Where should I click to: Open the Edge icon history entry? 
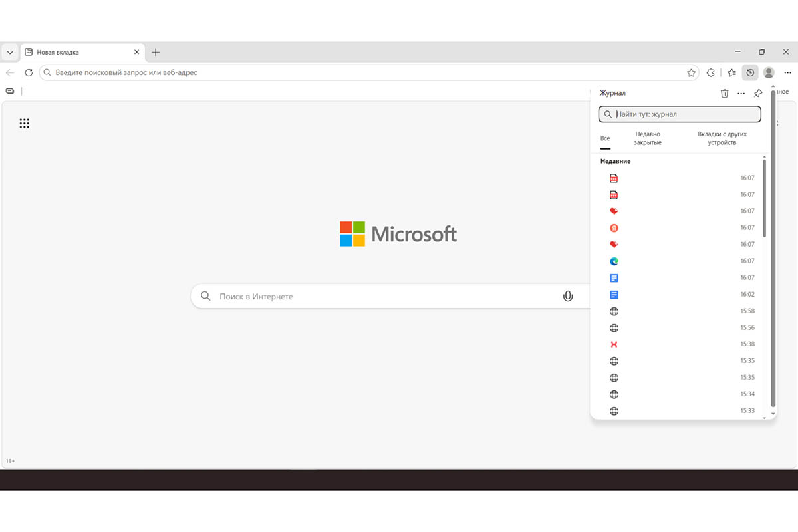678,261
